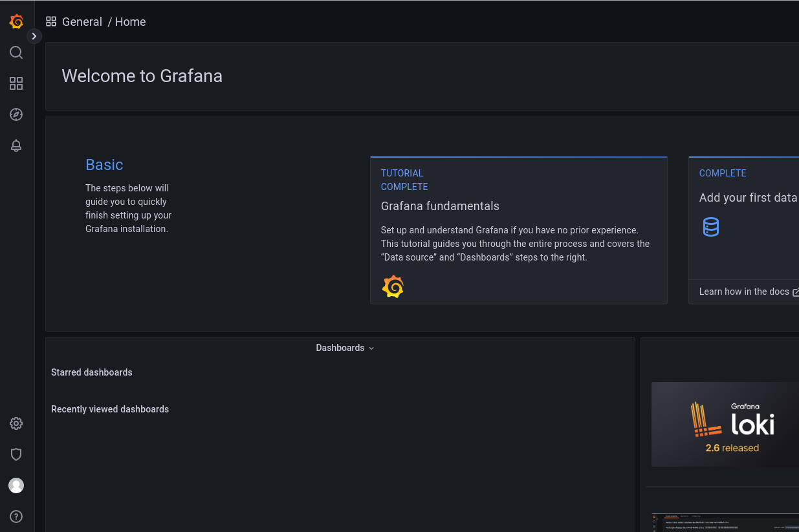Click Home in the breadcrumb
Viewport: 799px width, 532px height.
point(130,21)
